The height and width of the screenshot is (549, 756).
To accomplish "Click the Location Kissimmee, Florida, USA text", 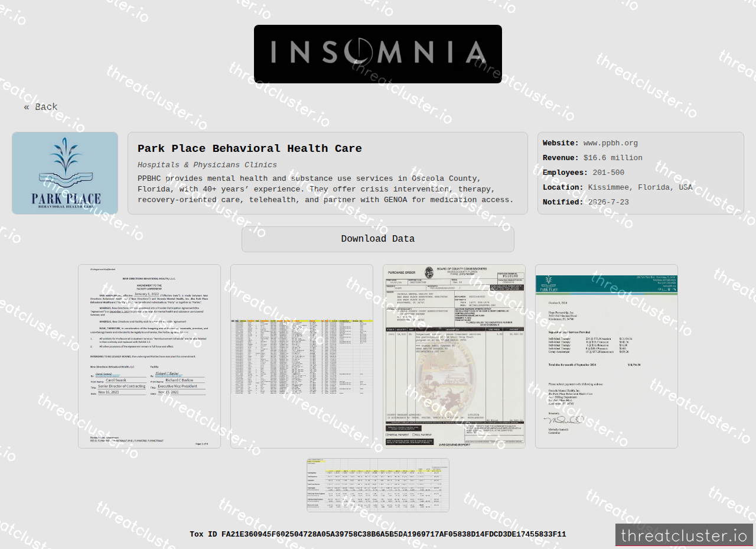I will pos(640,187).
